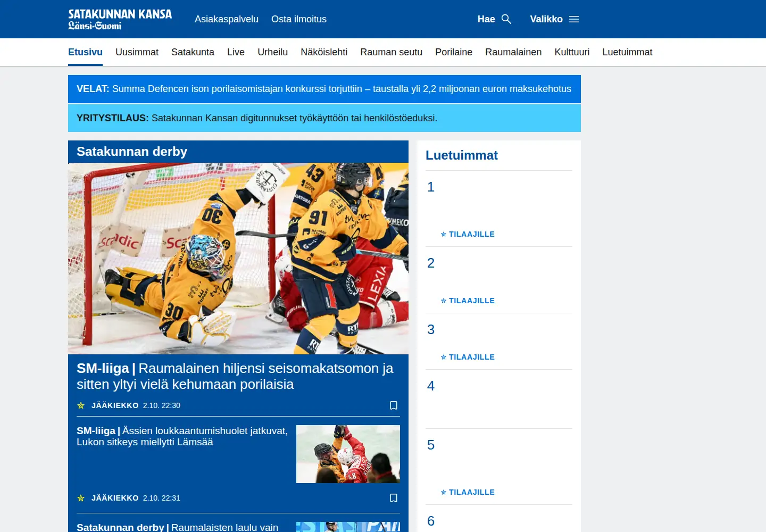This screenshot has height=532, width=766.
Task: Open the Urheilu section
Action: point(272,52)
